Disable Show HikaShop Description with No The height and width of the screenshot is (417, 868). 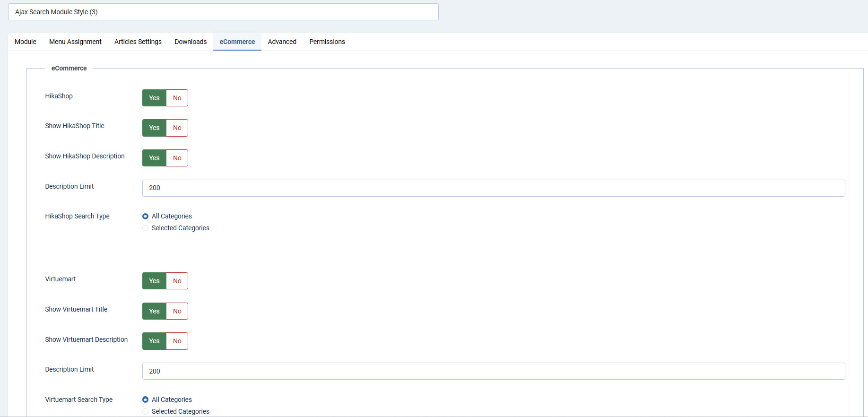pyautogui.click(x=177, y=158)
